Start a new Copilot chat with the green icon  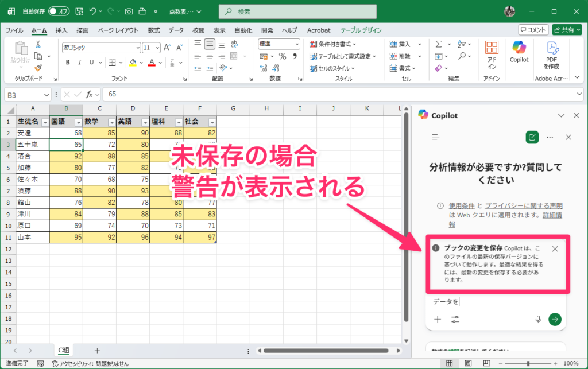532,137
